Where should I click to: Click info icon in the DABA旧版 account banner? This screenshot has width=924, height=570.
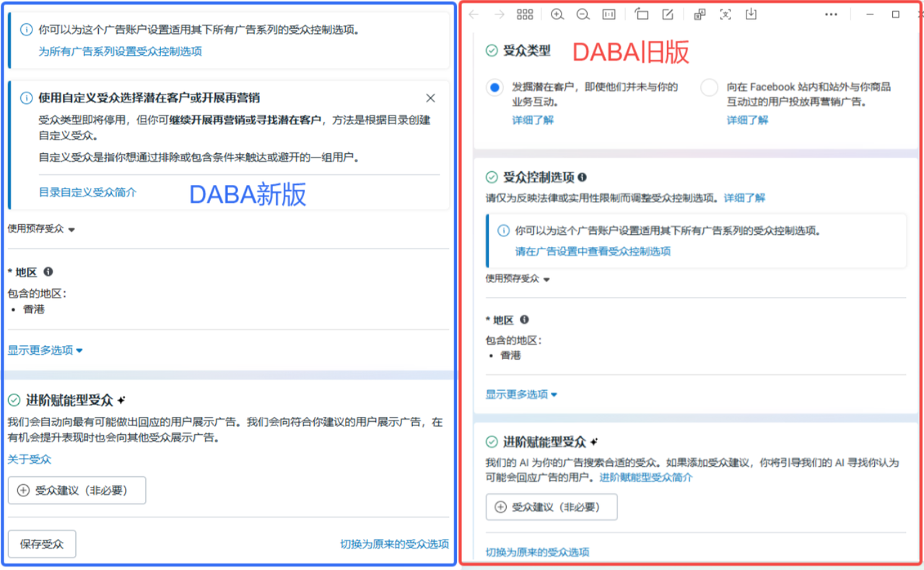click(504, 231)
